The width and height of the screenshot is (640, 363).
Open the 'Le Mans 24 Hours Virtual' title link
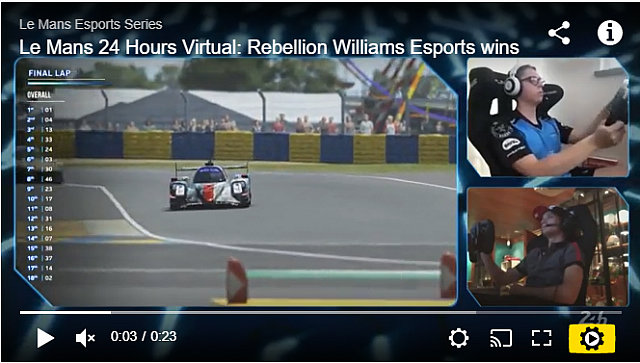coord(269,47)
